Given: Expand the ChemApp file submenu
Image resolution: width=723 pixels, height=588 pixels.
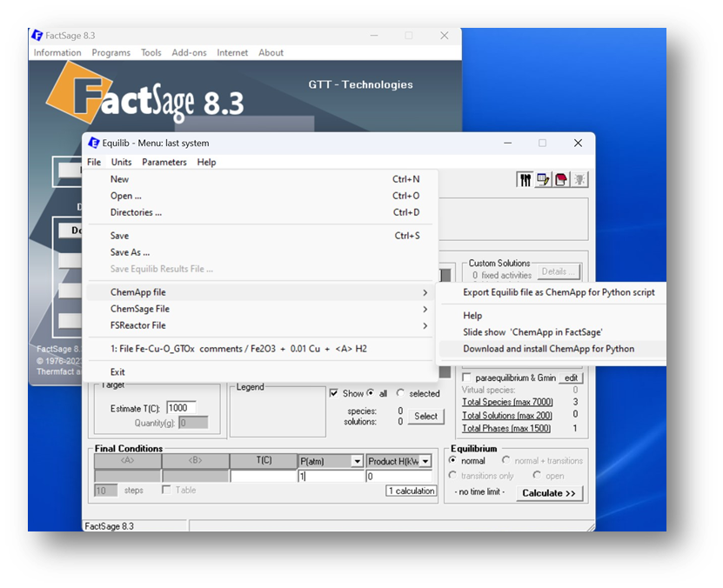Looking at the screenshot, I should 259,292.
